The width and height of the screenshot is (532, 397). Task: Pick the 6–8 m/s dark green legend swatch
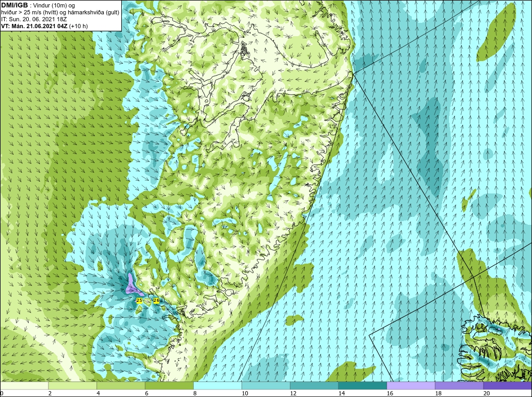(169, 386)
